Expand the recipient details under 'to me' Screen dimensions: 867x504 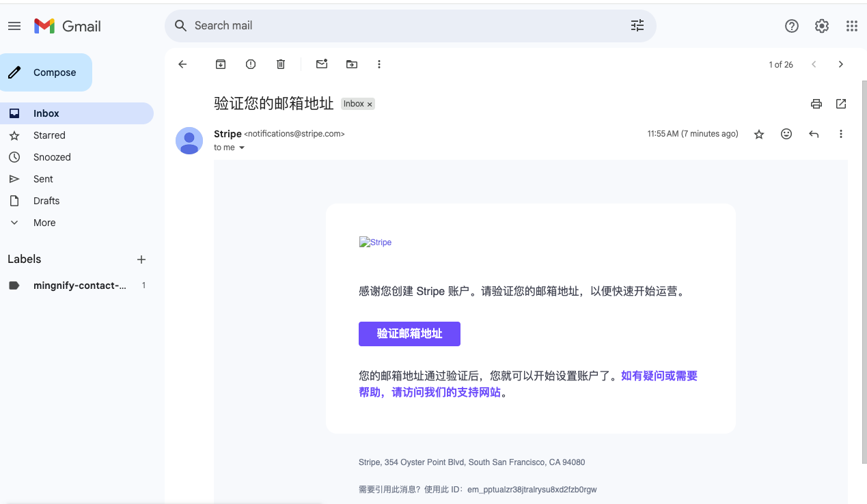click(242, 148)
